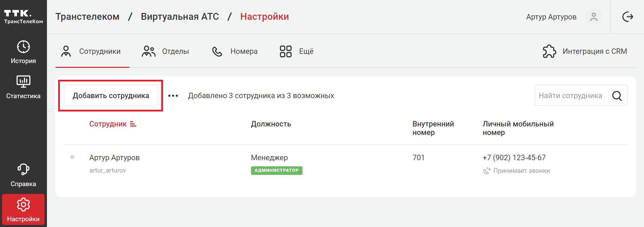Open the Help headset icon
This screenshot has width=644, height=227.
click(23, 169)
